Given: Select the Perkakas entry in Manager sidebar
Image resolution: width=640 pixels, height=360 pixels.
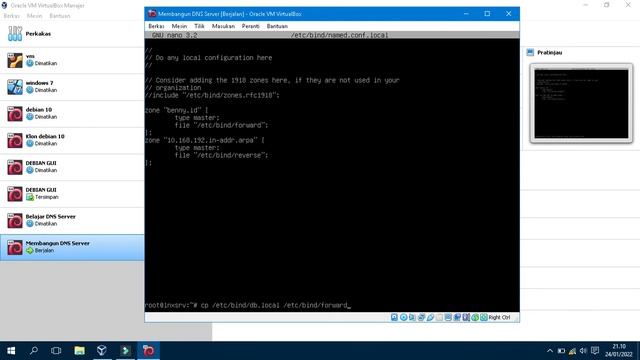Looking at the screenshot, I should (72, 33).
